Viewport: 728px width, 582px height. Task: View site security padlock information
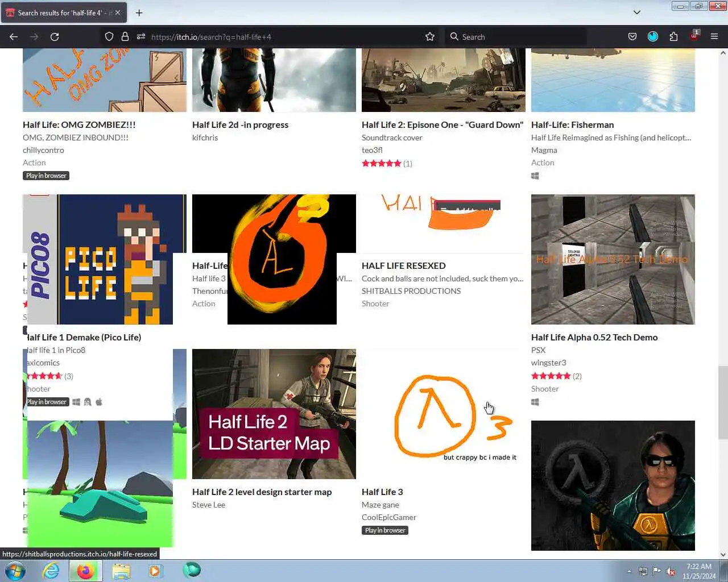tap(125, 36)
